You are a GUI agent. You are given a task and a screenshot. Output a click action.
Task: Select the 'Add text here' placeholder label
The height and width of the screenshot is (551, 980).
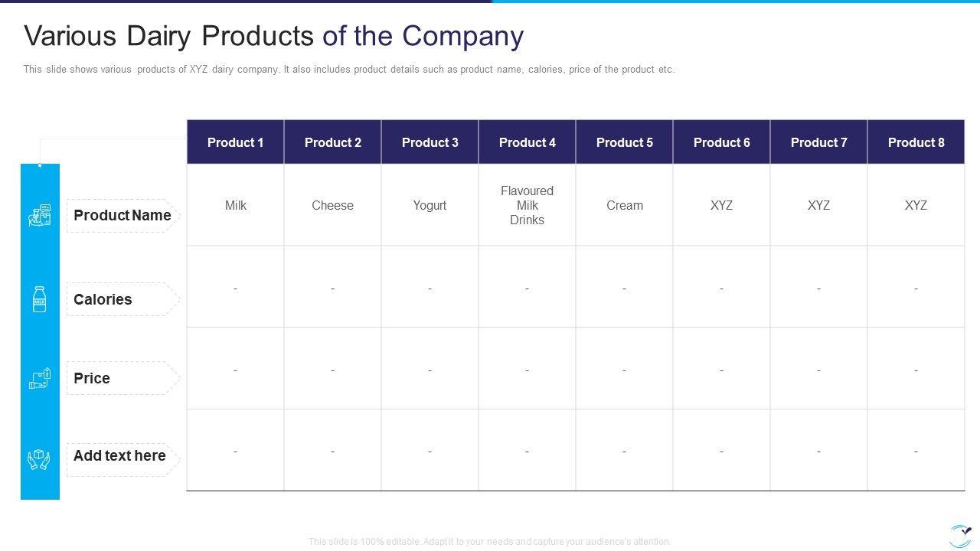click(119, 456)
